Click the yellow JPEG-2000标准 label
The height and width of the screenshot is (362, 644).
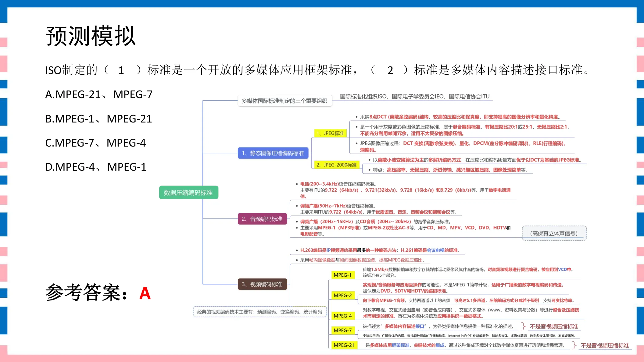click(x=337, y=165)
